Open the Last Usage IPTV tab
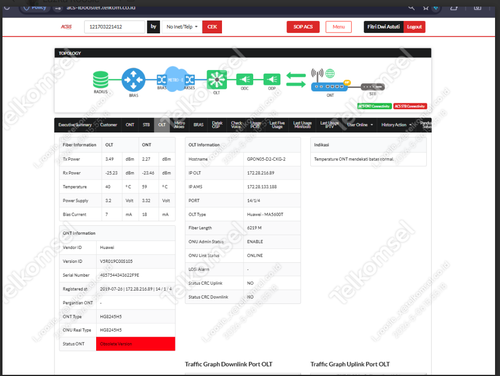Screen dimensions: 500x376 329,125
